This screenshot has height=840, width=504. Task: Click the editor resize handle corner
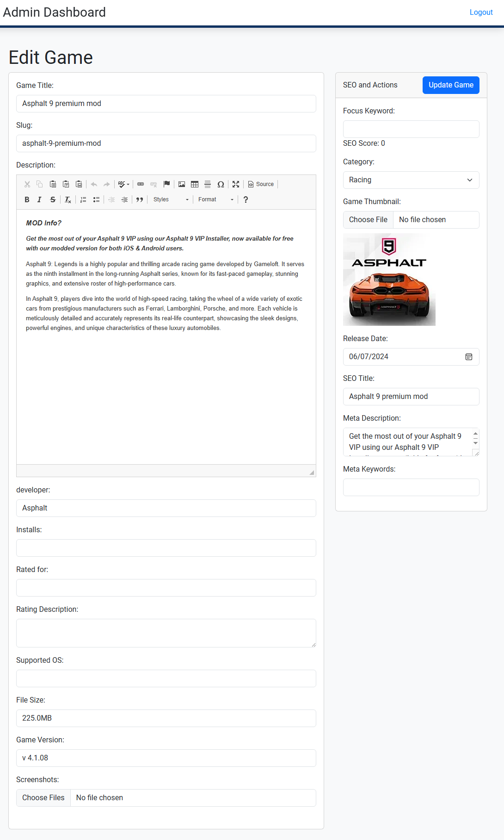point(312,473)
